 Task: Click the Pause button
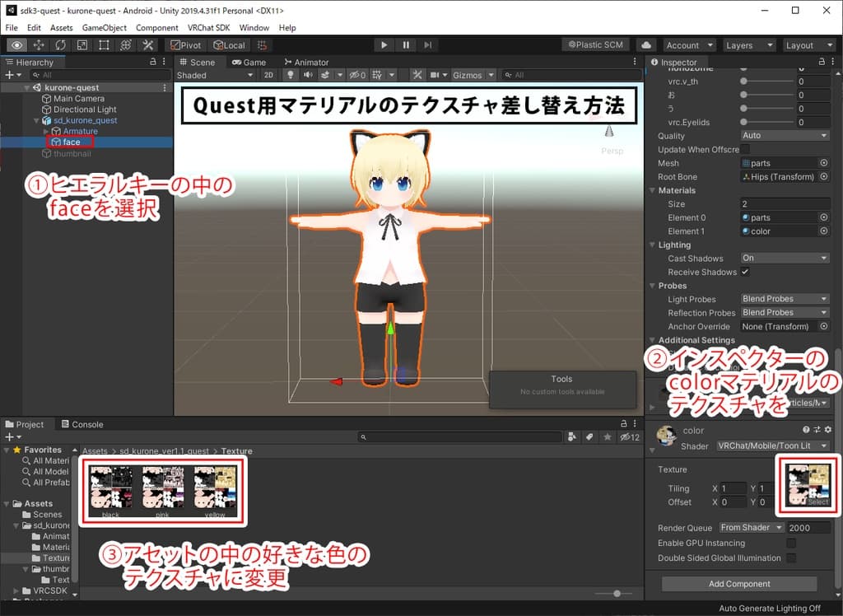406,45
